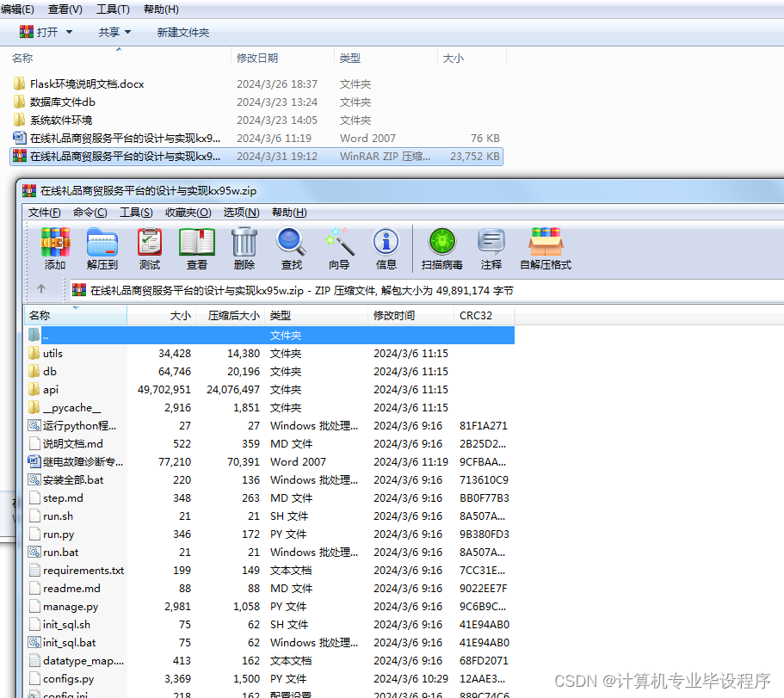
Task: Click the 信息 (Info) toolbar icon
Action: (x=386, y=245)
